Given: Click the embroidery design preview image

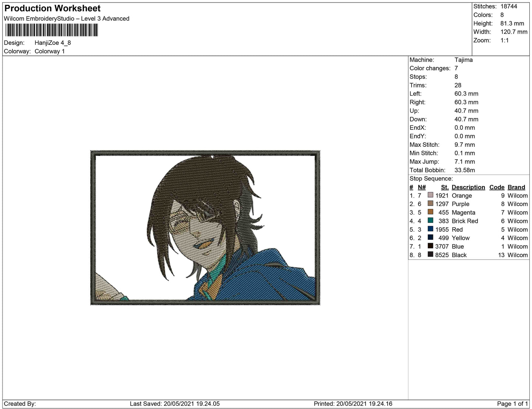Looking at the screenshot, I should click(205, 228).
